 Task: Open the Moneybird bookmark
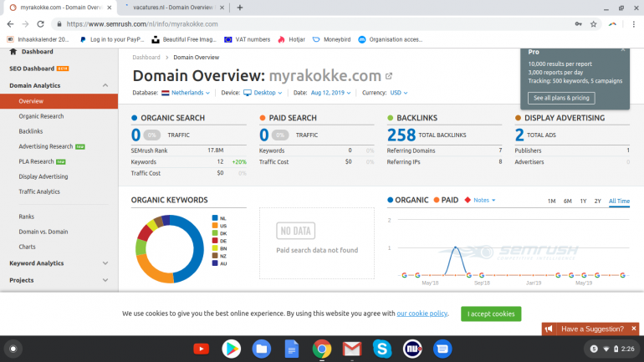click(331, 39)
